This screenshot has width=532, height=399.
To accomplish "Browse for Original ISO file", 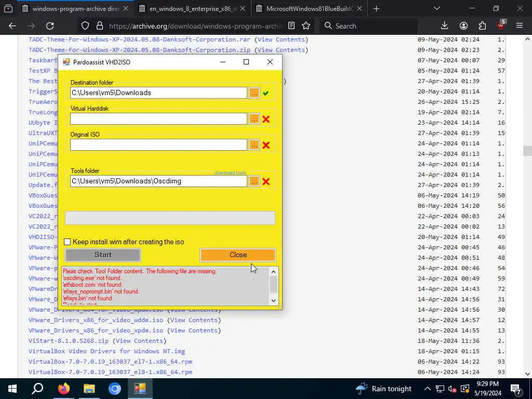I will pos(254,145).
